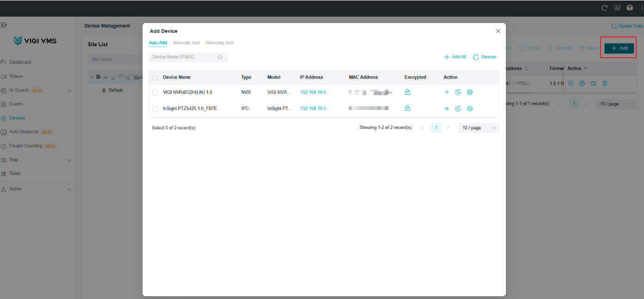Click the add plus icon for InSight PTZ5425 row
644x299 pixels.
[x=447, y=109]
